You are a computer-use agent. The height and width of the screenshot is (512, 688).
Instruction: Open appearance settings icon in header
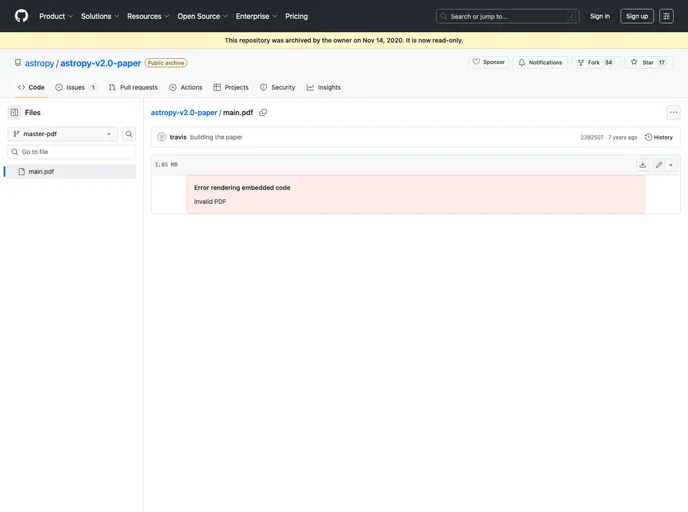coord(666,16)
